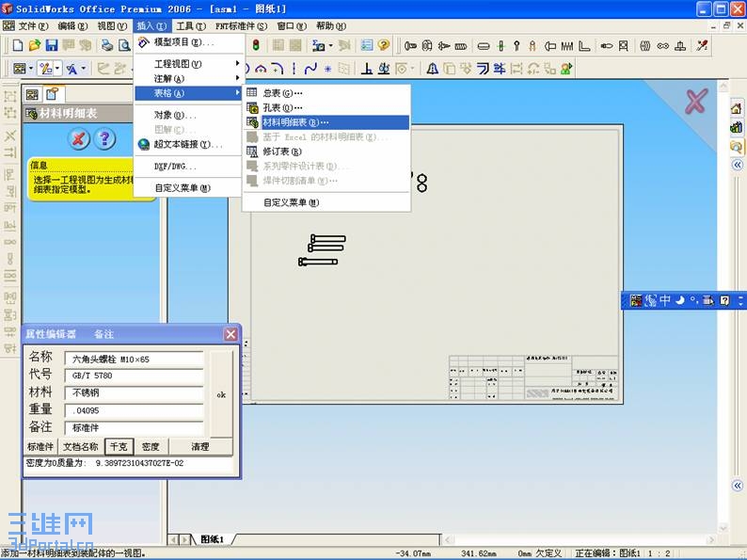Open the FNT标准件(S) menu
Image resolution: width=747 pixels, height=560 pixels.
(241, 25)
